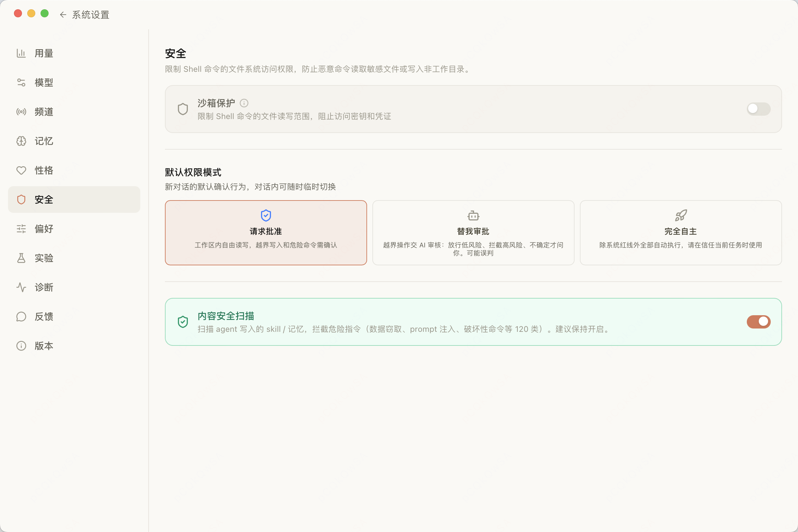The image size is (798, 532).
Task: Click the green maximize window button
Action: click(x=45, y=13)
